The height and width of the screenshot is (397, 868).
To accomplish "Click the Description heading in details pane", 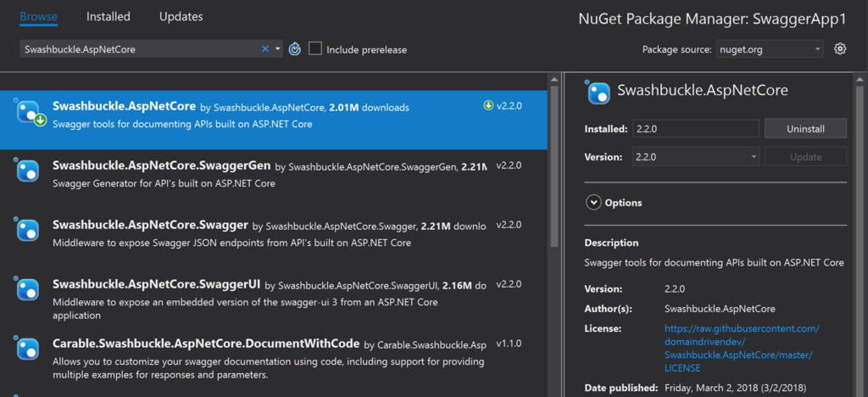I will (x=611, y=243).
